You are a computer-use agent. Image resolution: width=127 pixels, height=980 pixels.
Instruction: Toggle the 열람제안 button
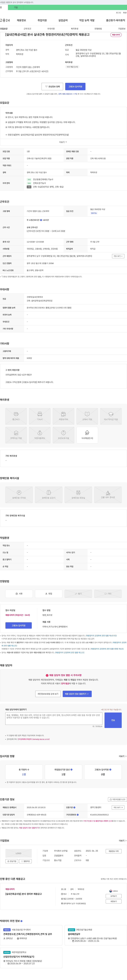(x=26, y=861)
